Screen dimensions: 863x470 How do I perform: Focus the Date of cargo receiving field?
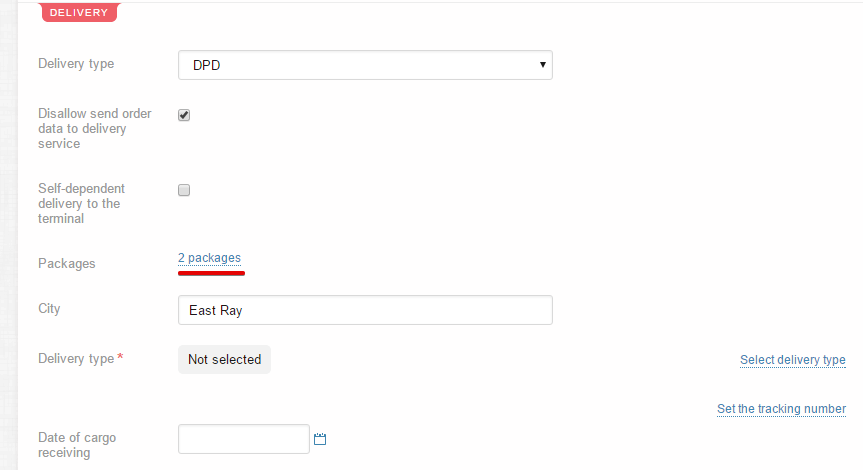coord(243,439)
